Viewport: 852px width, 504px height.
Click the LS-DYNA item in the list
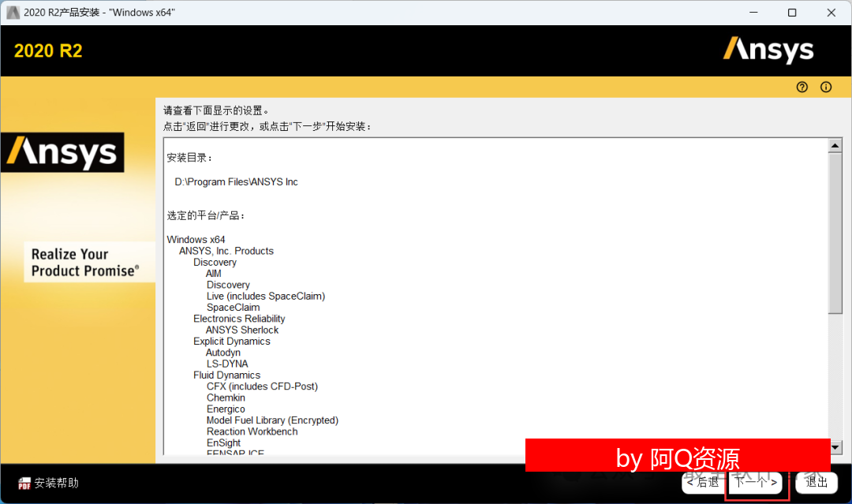coord(227,364)
